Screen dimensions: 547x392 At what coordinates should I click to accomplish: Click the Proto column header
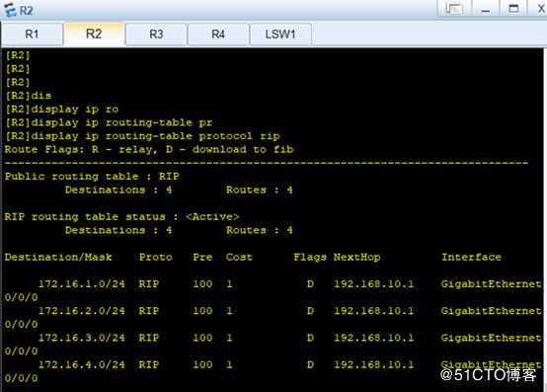coord(156,257)
